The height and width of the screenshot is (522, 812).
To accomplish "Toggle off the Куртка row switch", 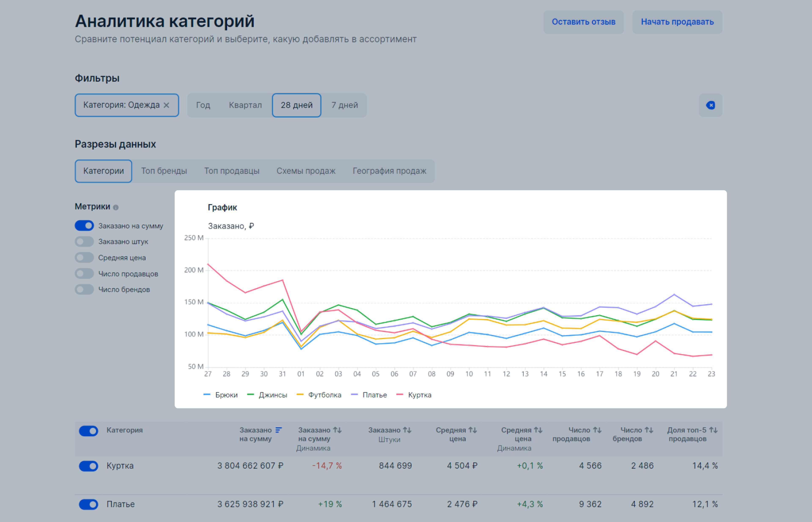I will click(89, 466).
